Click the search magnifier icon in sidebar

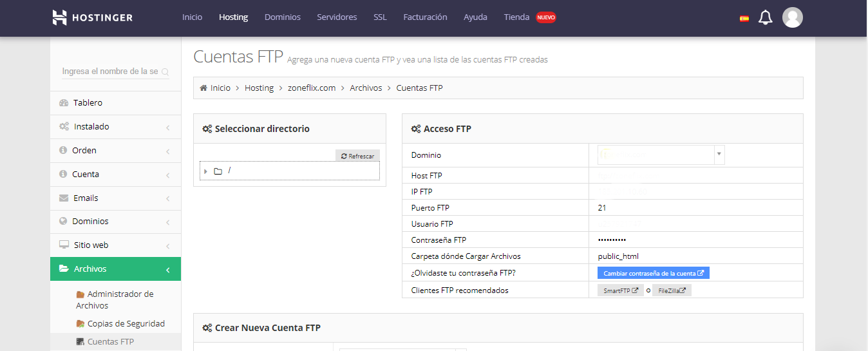(x=165, y=72)
